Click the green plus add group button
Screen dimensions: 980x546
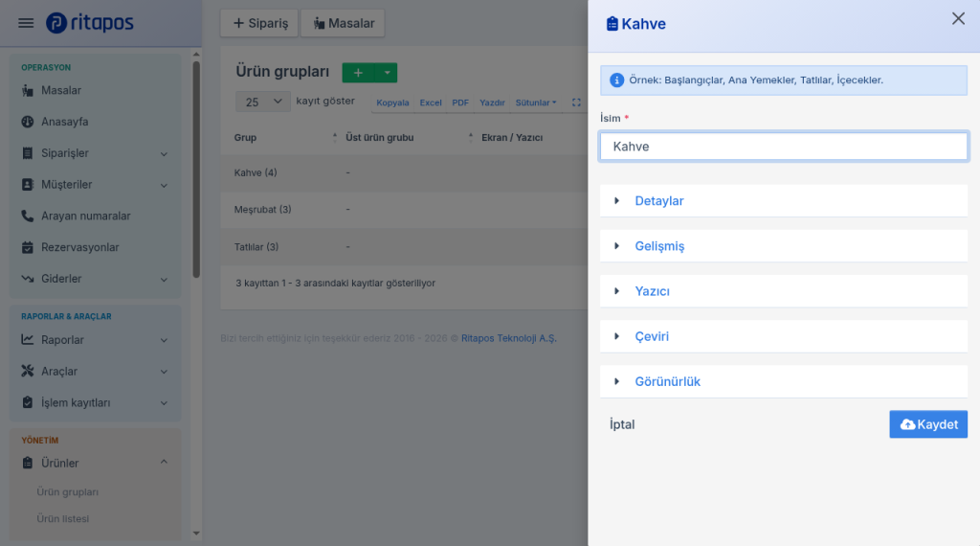point(358,73)
